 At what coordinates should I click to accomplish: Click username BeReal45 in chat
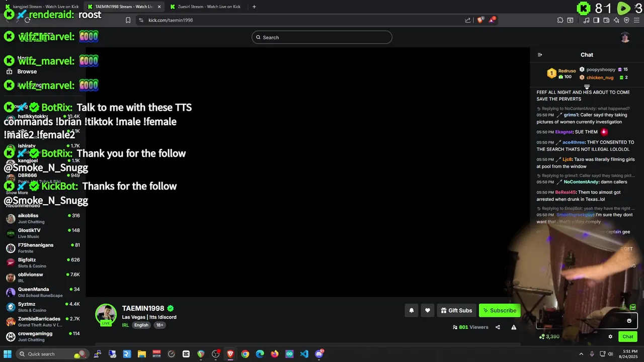[x=565, y=192]
